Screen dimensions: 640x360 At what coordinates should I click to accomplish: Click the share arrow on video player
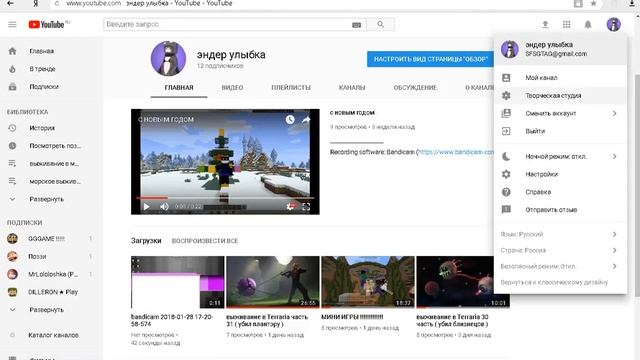[x=306, y=120]
